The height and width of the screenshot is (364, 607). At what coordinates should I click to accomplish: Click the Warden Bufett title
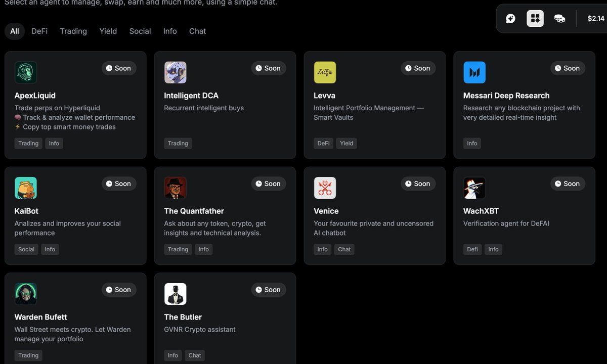tap(40, 317)
